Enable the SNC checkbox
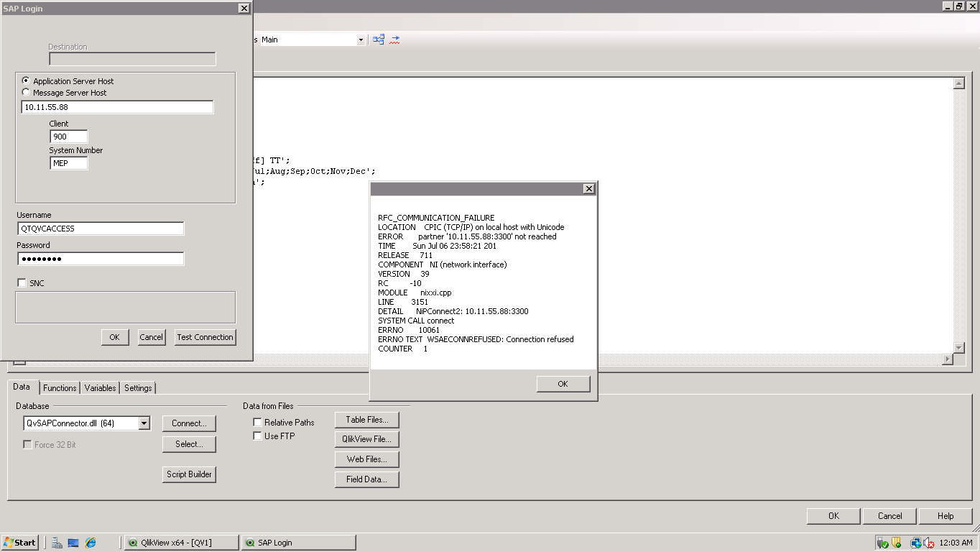 coord(22,283)
